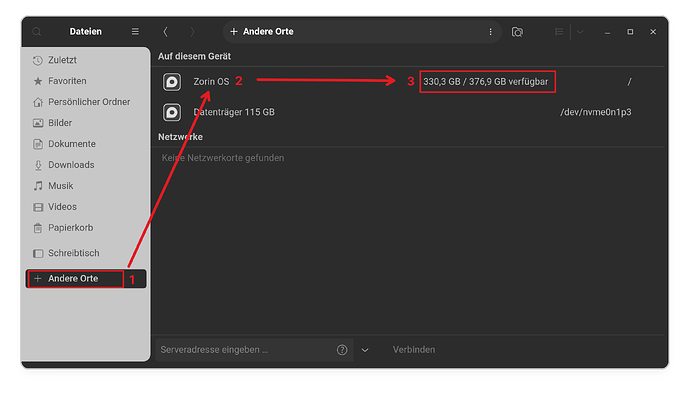The image size is (690, 394).
Task: Open the three-dot menu in path bar
Action: click(490, 32)
